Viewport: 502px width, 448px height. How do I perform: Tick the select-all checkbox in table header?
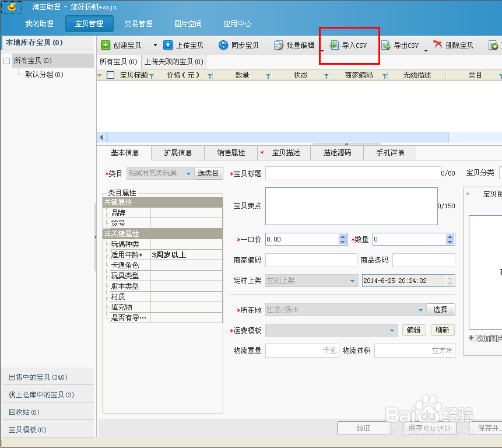[110, 75]
